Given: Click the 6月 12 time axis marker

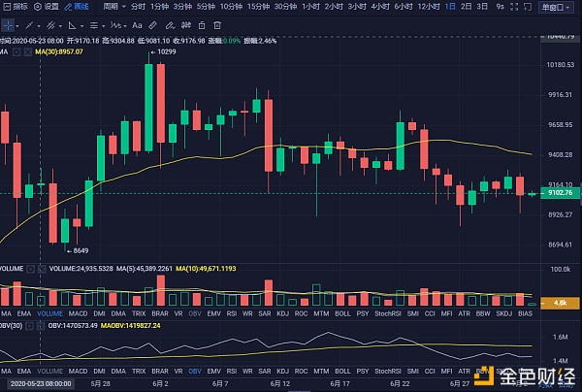Looking at the screenshot, I should 280,383.
